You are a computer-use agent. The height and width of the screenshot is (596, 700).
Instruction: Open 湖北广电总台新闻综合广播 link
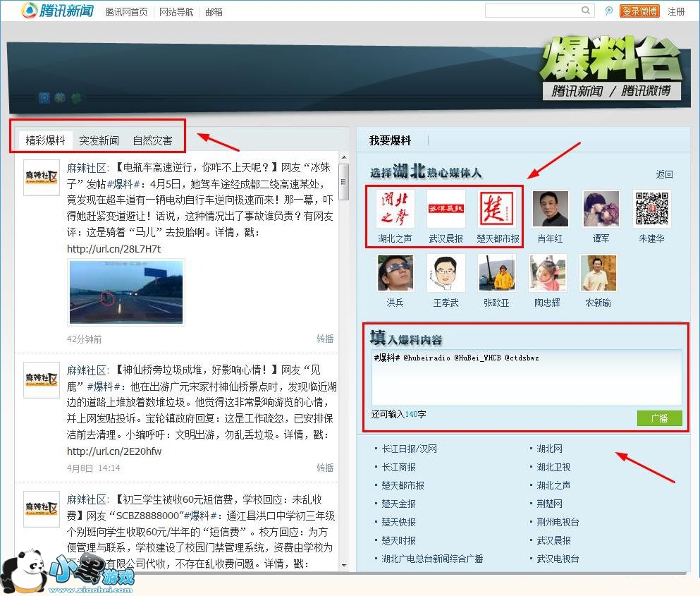[x=432, y=559]
